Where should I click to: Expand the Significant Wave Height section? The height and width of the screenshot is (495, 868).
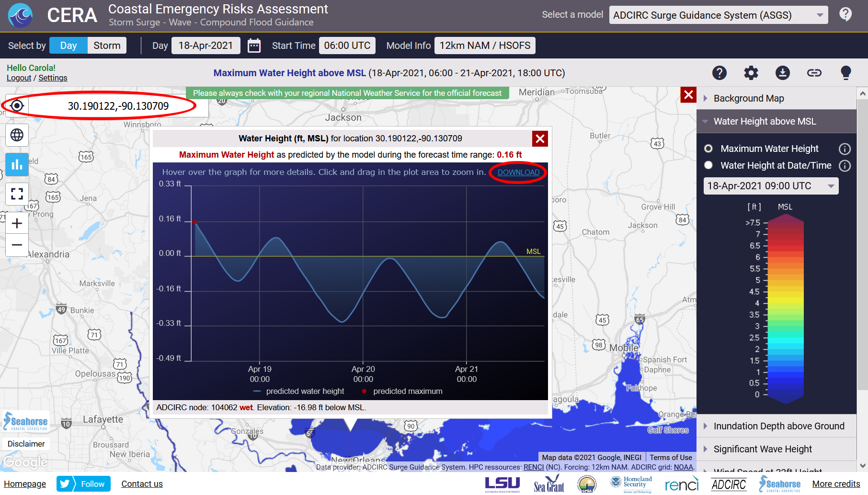point(763,449)
